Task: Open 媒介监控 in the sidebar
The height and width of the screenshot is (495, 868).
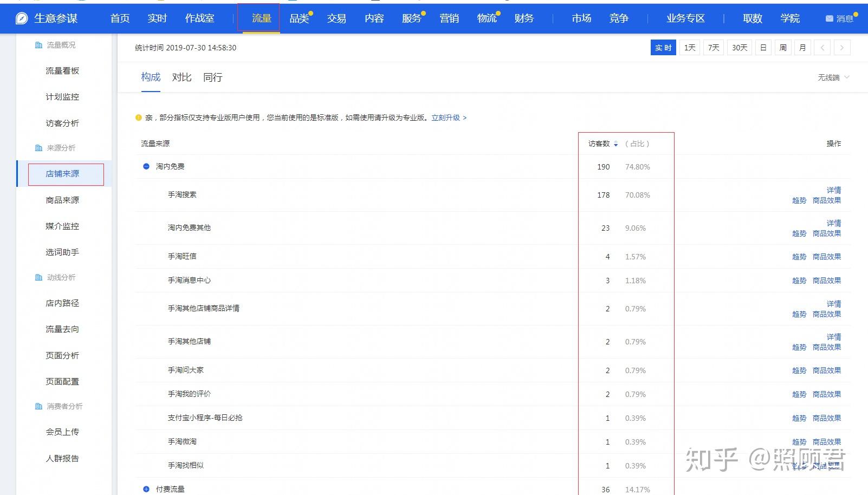Action: [x=62, y=226]
